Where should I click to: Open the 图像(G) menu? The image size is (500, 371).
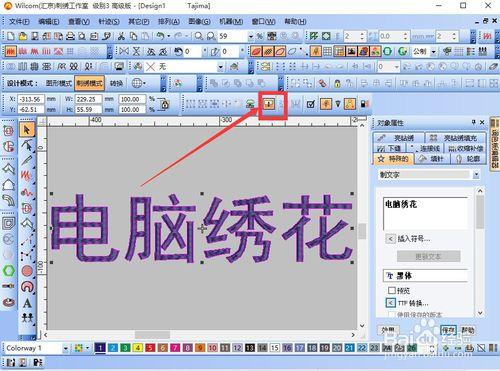point(199,22)
